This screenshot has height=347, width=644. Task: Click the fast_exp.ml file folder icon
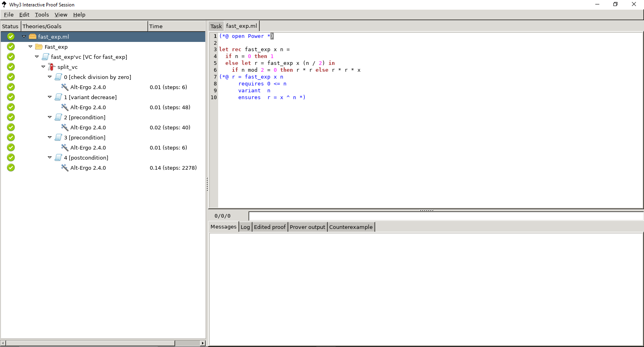click(x=33, y=37)
